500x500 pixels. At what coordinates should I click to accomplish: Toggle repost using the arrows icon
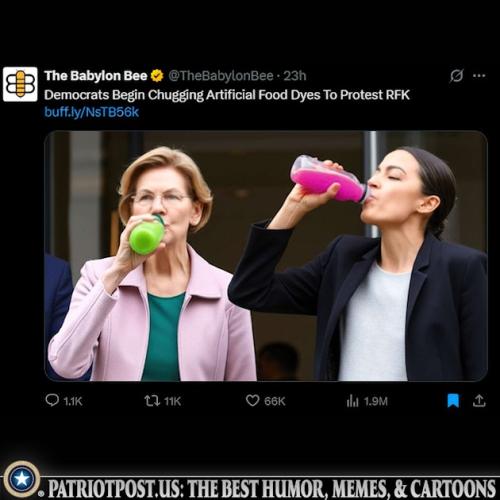pyautogui.click(x=152, y=401)
